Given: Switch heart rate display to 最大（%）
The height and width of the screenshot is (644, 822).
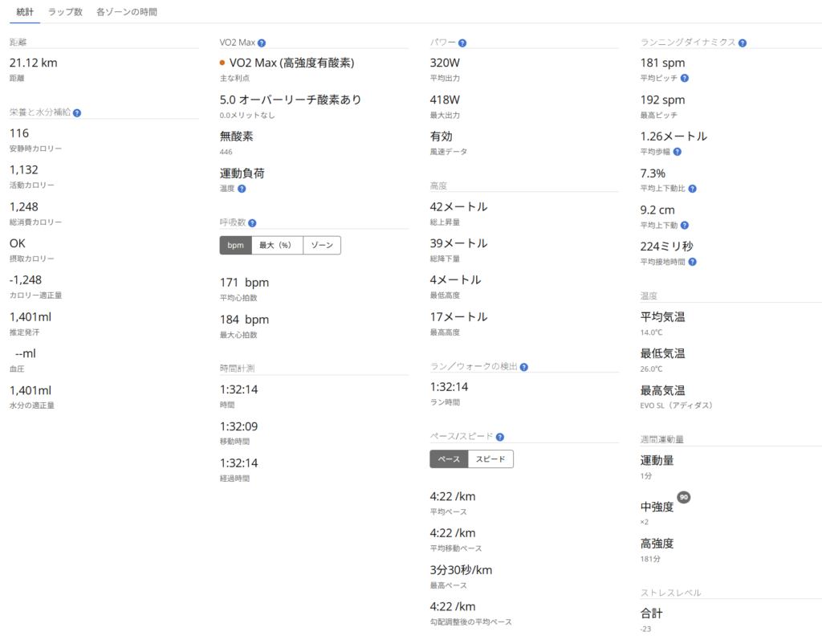Looking at the screenshot, I should (x=277, y=245).
